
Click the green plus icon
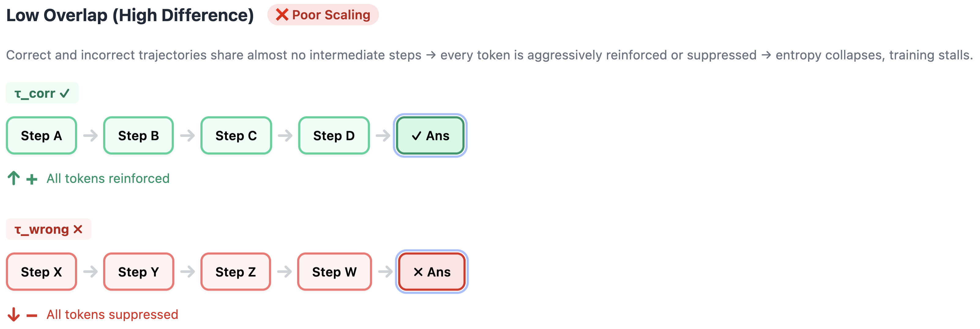(x=32, y=179)
